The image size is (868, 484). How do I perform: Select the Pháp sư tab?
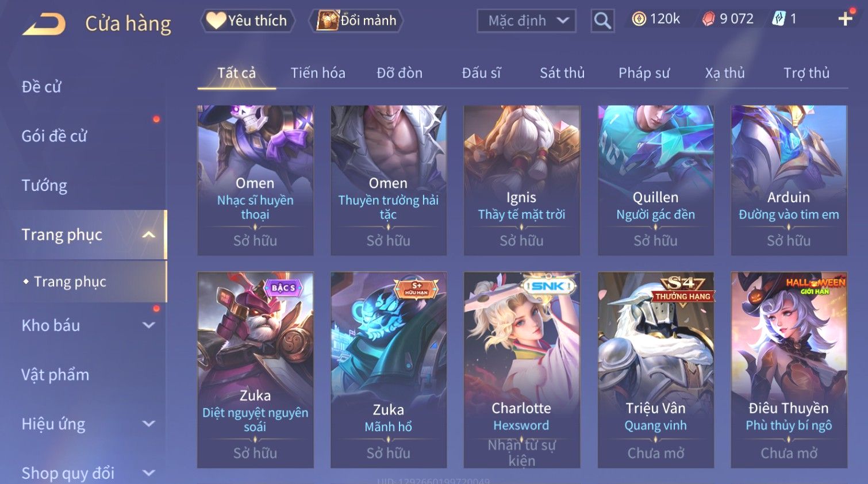pyautogui.click(x=644, y=73)
